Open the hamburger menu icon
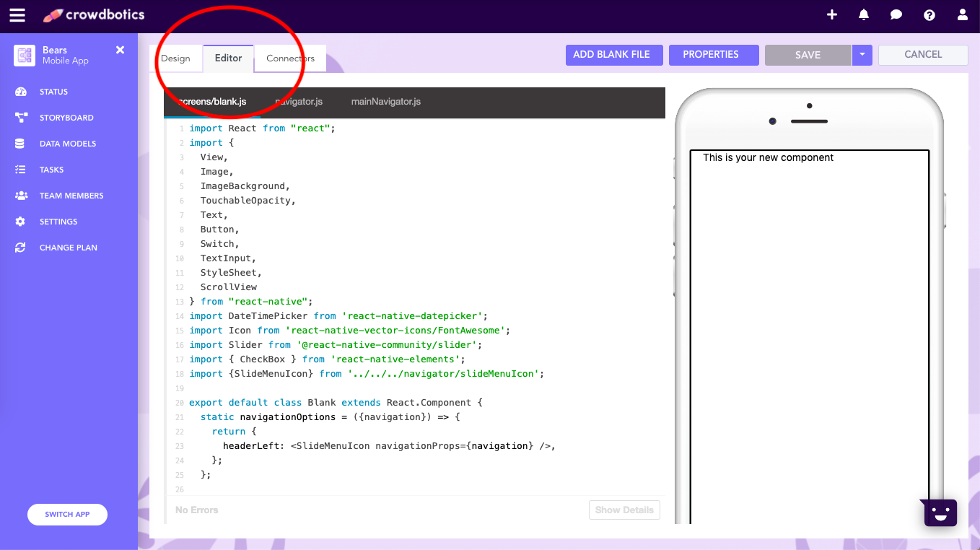Image resolution: width=980 pixels, height=550 pixels. coord(17,15)
